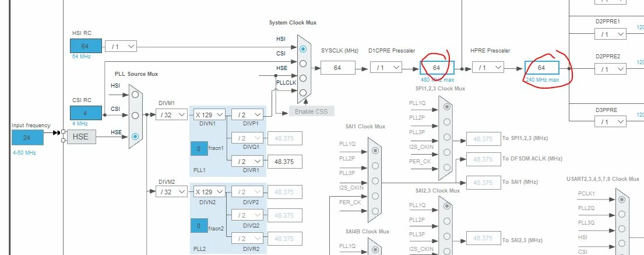Screen dimensions: 644x255
Task: Edit the fracn1 value field
Action: point(199,148)
